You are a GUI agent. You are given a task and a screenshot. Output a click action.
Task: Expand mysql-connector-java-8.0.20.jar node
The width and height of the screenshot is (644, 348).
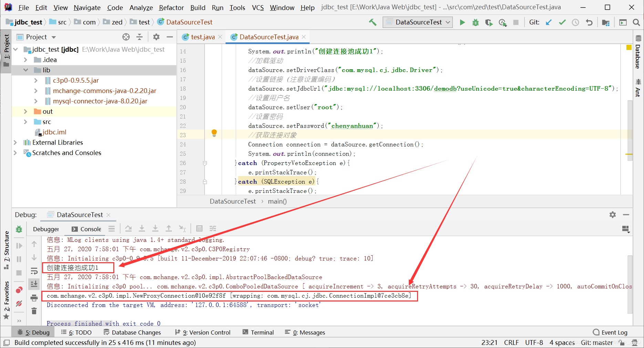coord(36,101)
